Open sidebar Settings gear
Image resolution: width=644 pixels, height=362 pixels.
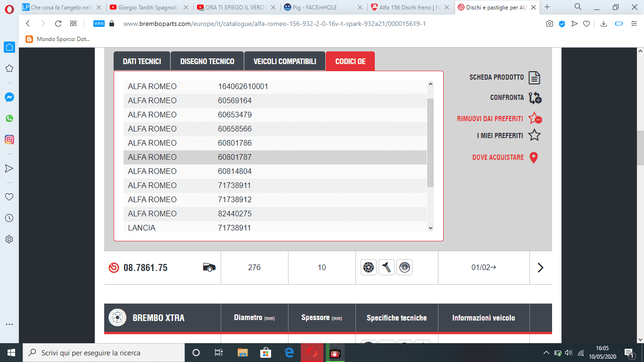[9, 239]
